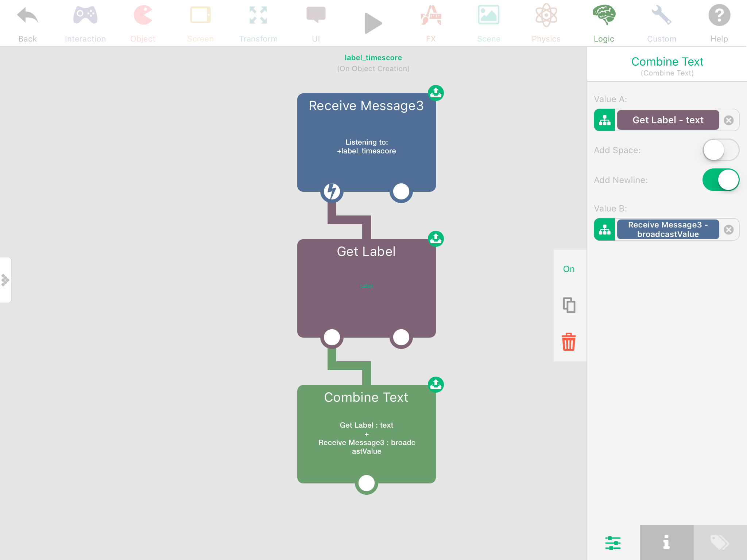Toggle the behavior On state

point(569,269)
